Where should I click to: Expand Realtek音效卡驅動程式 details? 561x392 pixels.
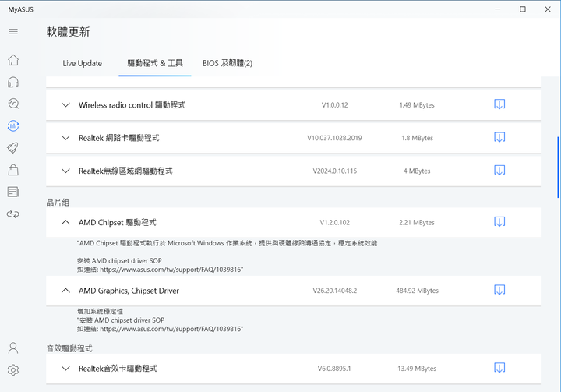(x=65, y=369)
